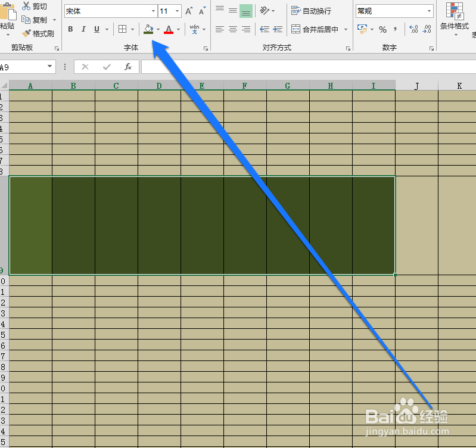Apply the red font color A
The height and width of the screenshot is (448, 476).
[x=169, y=29]
